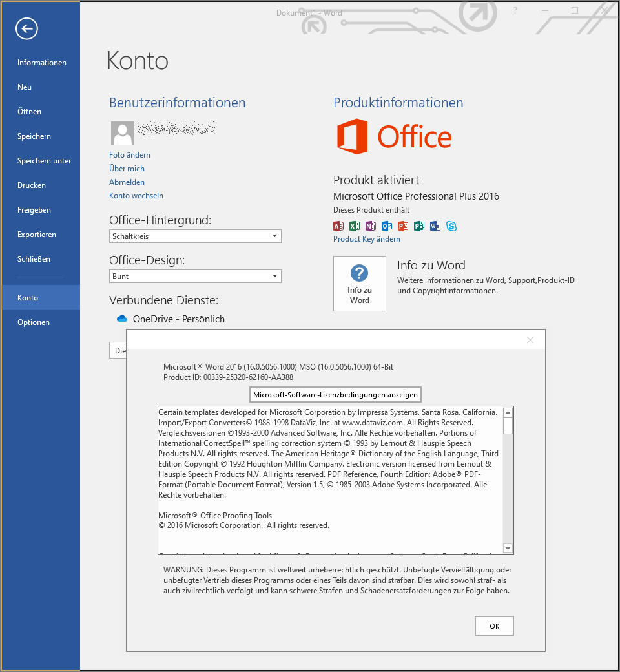Click the Word 2016 version line
The height and width of the screenshot is (672, 620).
(x=278, y=367)
